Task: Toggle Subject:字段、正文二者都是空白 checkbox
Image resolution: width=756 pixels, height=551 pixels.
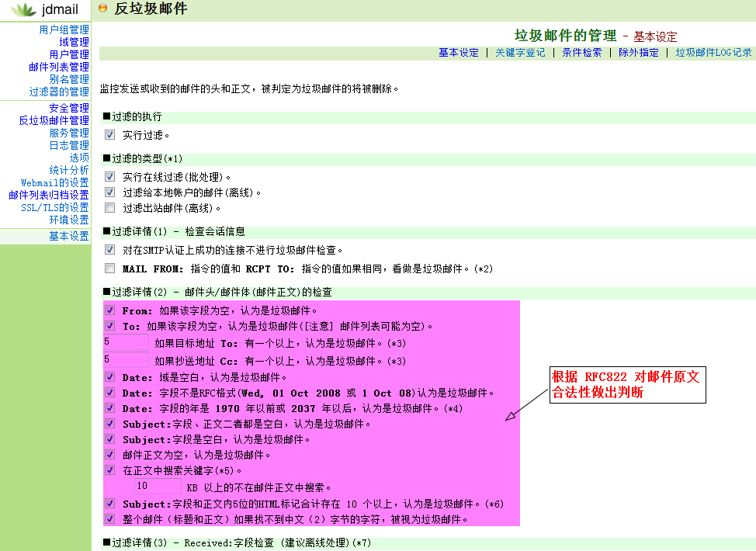Action: (110, 424)
